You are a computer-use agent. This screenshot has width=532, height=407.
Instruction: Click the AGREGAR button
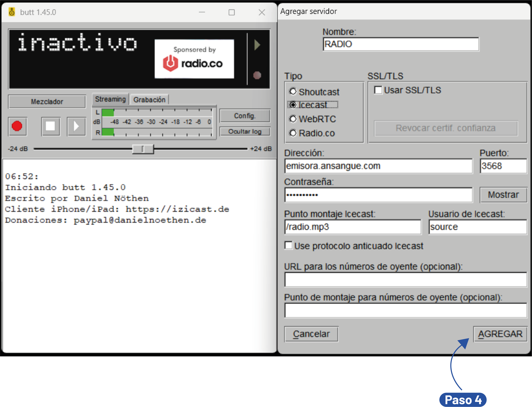pos(500,334)
